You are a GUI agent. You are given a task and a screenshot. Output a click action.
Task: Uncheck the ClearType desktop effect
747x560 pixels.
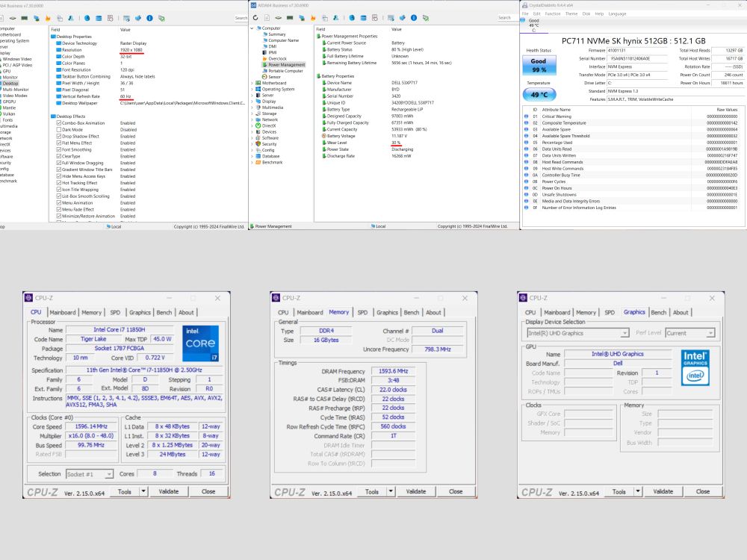point(60,156)
